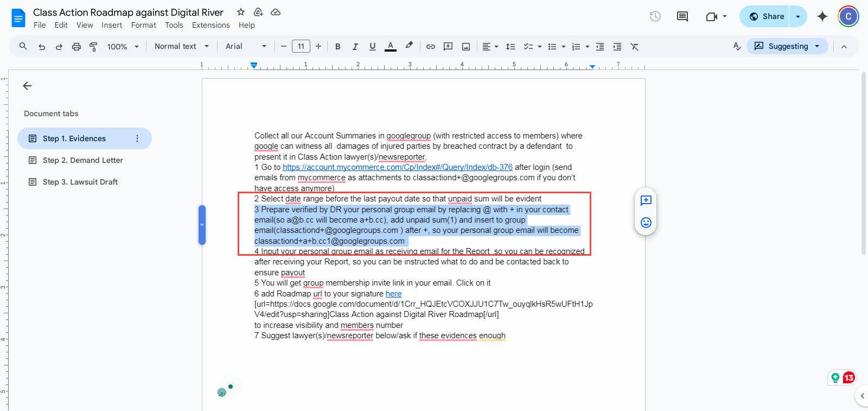Redo the last action

pyautogui.click(x=59, y=47)
